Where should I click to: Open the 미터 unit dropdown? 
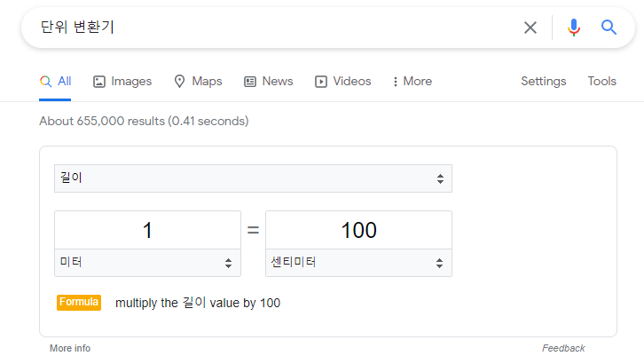click(147, 263)
